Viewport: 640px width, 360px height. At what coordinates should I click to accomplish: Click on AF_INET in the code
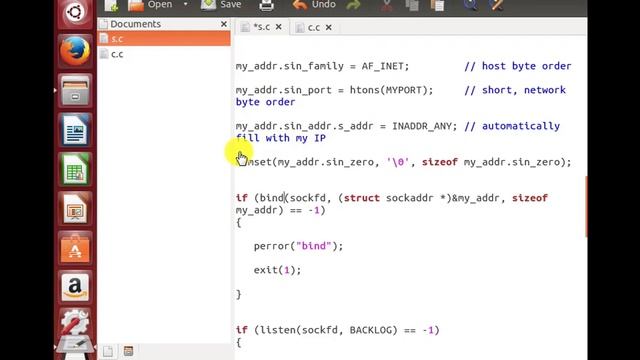tap(382, 66)
